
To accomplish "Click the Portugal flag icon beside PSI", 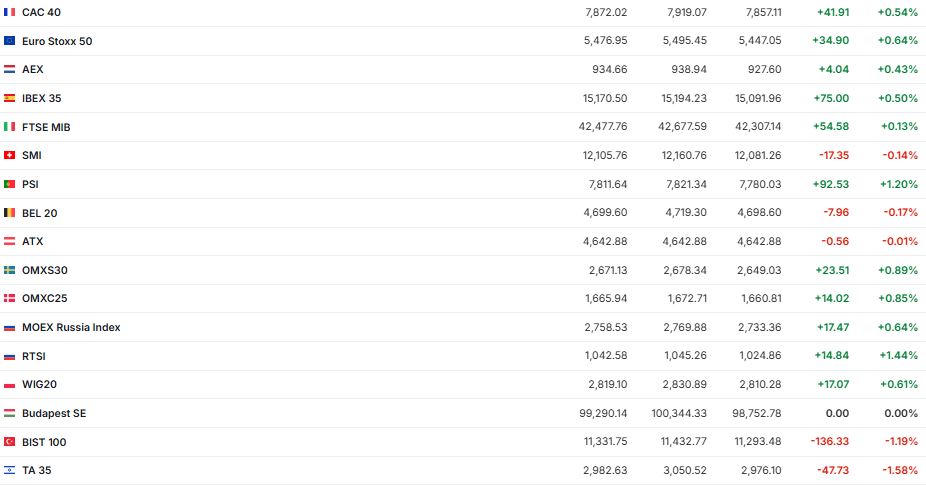I will [x=10, y=184].
